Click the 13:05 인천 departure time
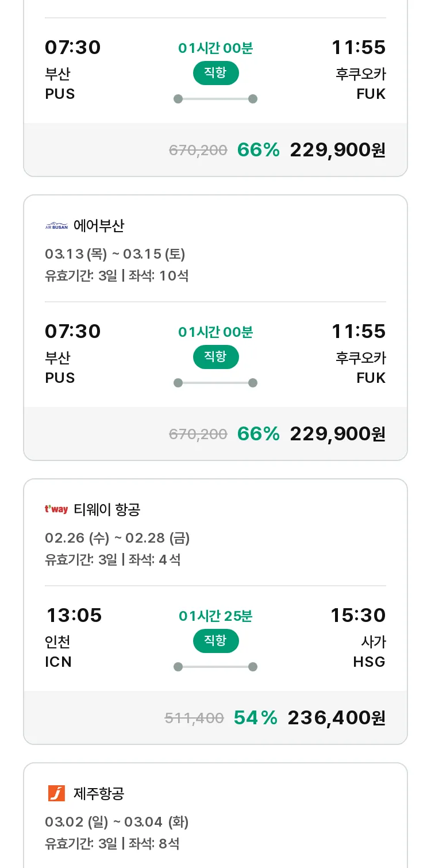This screenshot has width=431, height=868. pyautogui.click(x=74, y=615)
